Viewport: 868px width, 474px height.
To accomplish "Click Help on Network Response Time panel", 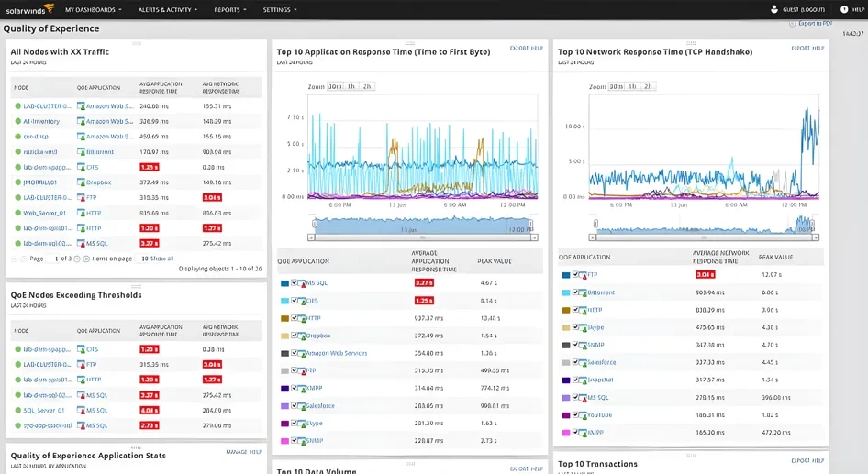I will [818, 48].
